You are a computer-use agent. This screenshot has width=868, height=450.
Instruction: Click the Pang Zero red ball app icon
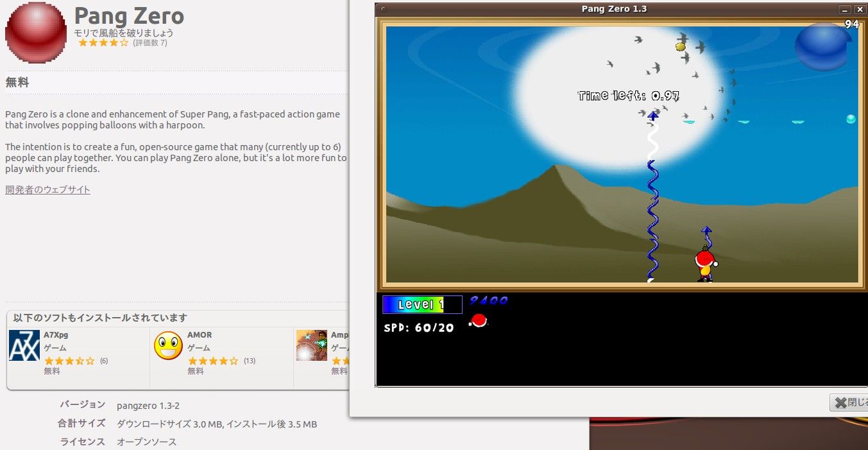[x=36, y=32]
